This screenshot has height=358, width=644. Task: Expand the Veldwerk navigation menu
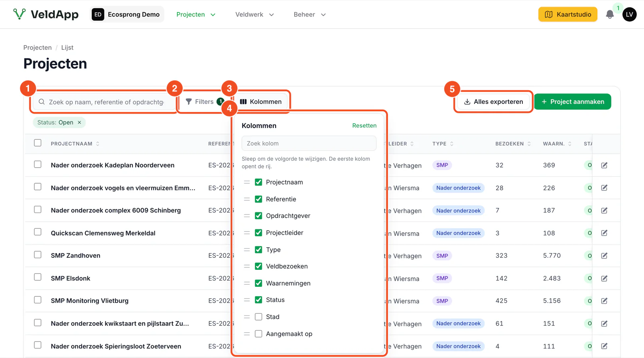pyautogui.click(x=254, y=14)
